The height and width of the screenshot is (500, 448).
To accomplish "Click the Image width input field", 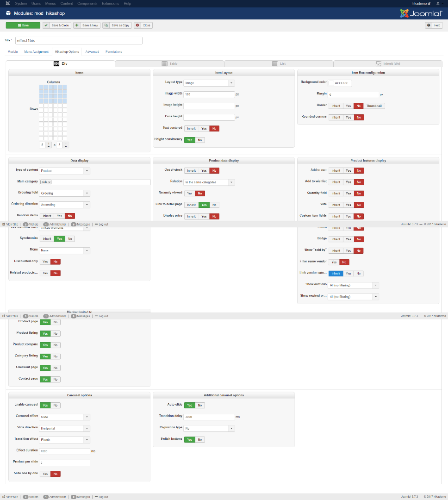I will tap(209, 94).
